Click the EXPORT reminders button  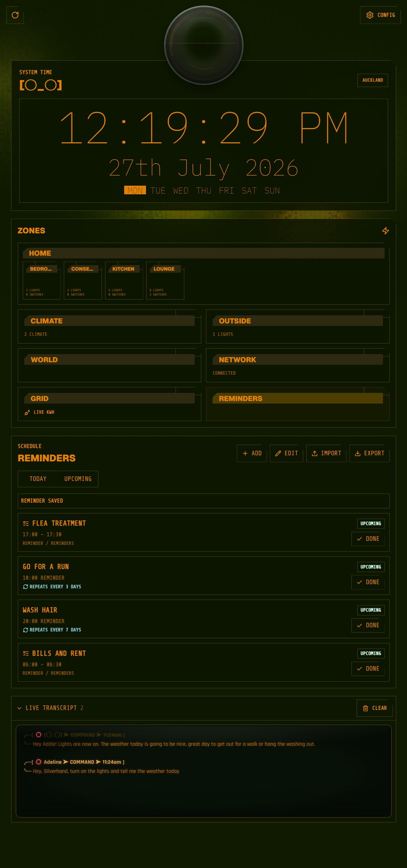(x=369, y=453)
